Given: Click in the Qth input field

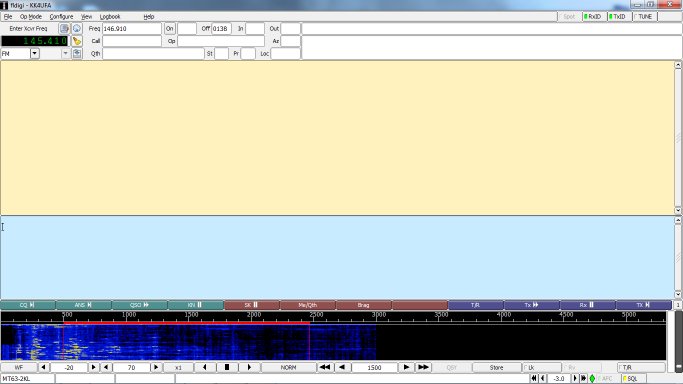Looking at the screenshot, I should tap(153, 54).
